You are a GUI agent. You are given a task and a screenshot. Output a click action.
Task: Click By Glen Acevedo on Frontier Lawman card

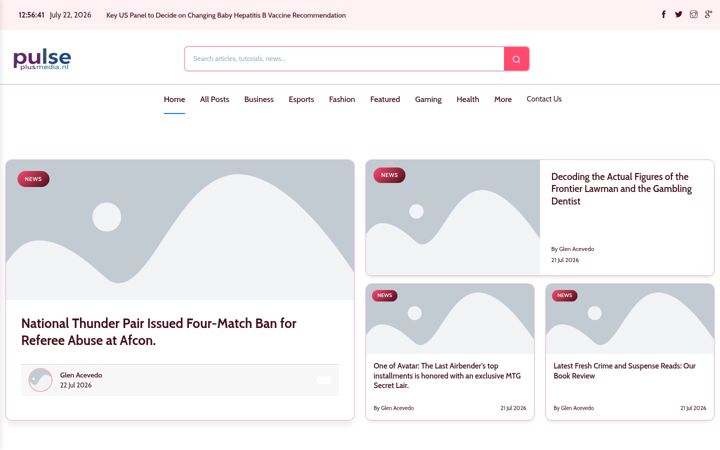[x=573, y=249]
